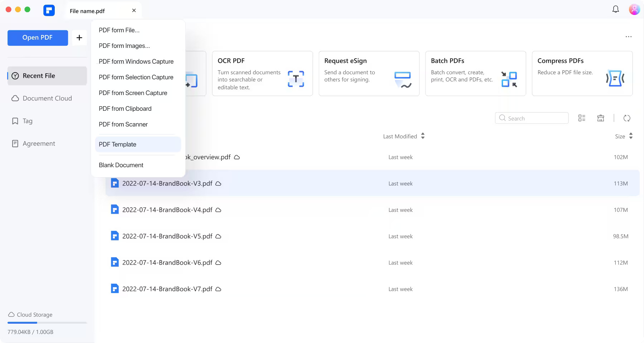The image size is (644, 343).
Task: Open the user profile avatar
Action: (x=634, y=9)
